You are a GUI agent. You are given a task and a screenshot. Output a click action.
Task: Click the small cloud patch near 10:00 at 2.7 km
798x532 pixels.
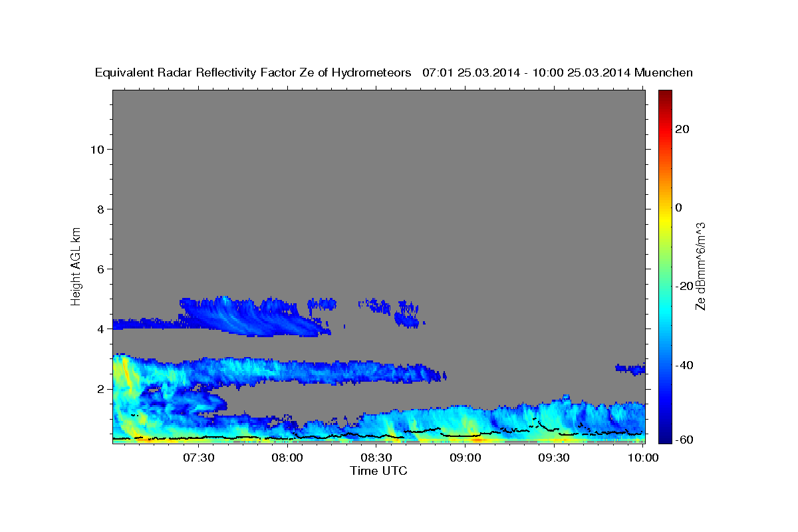pyautogui.click(x=630, y=369)
